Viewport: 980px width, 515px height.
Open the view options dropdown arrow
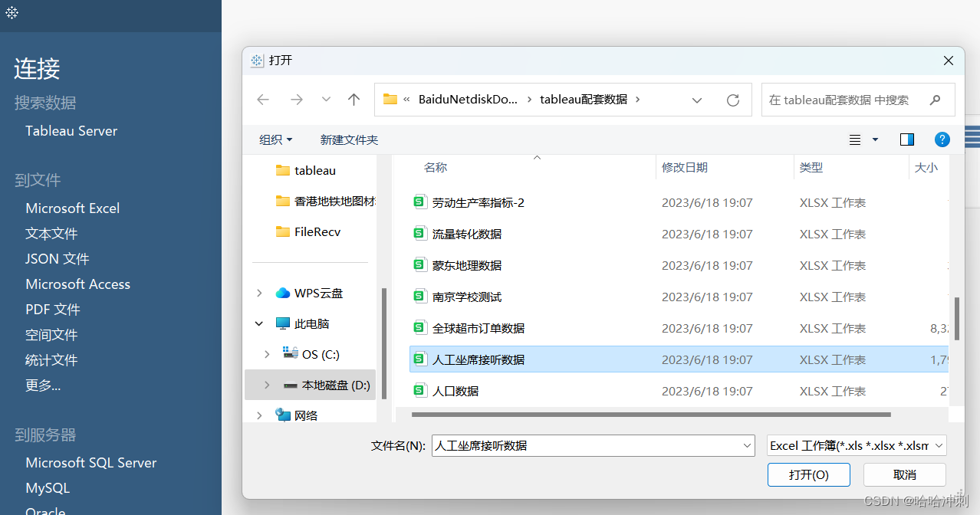pyautogui.click(x=875, y=139)
